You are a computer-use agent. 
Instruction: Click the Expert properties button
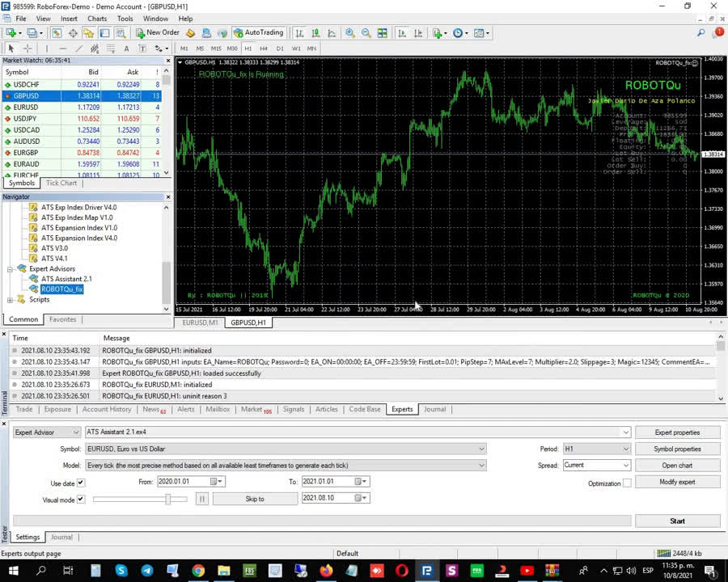pos(677,432)
